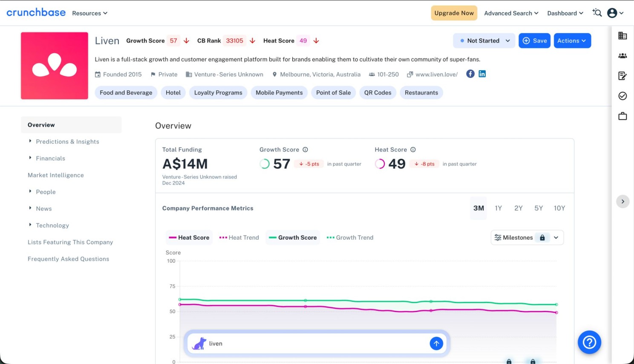Viewport: 634px width, 364px height.
Task: Click the Melbourne, Victoria, Australia location link
Action: [320, 75]
